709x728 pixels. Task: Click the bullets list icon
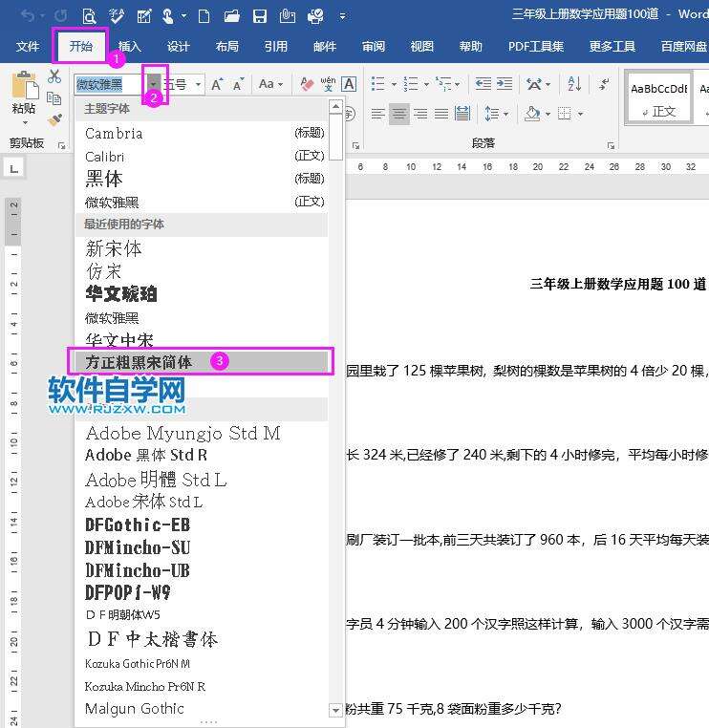coord(378,84)
